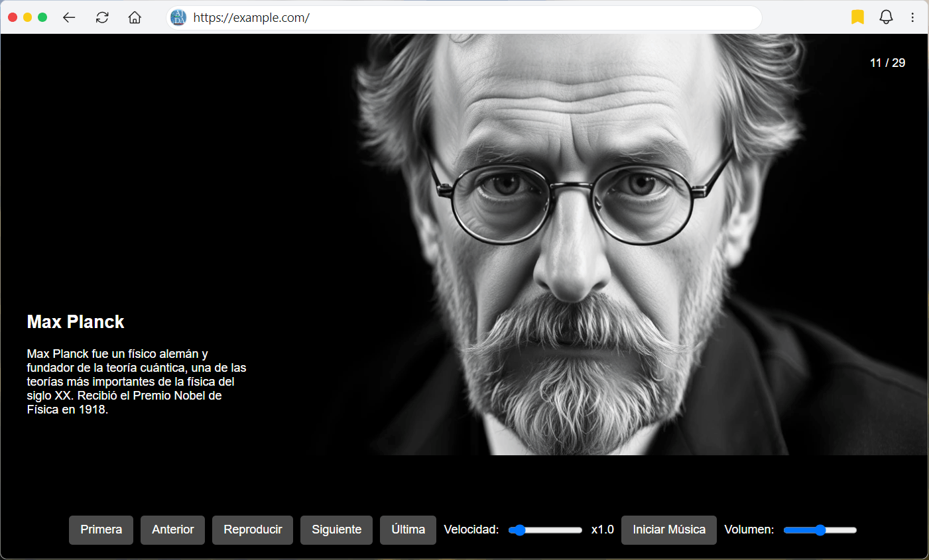Click the yellow bookmark icon

pyautogui.click(x=857, y=18)
